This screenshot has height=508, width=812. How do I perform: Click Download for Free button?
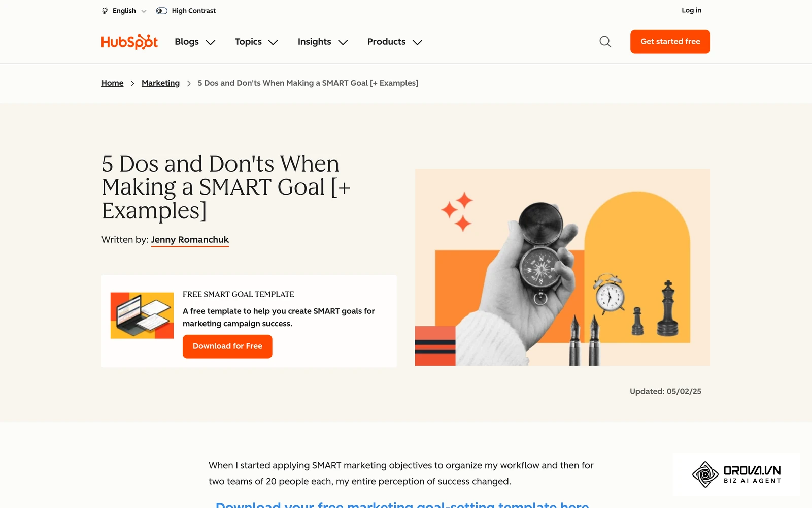tap(227, 346)
